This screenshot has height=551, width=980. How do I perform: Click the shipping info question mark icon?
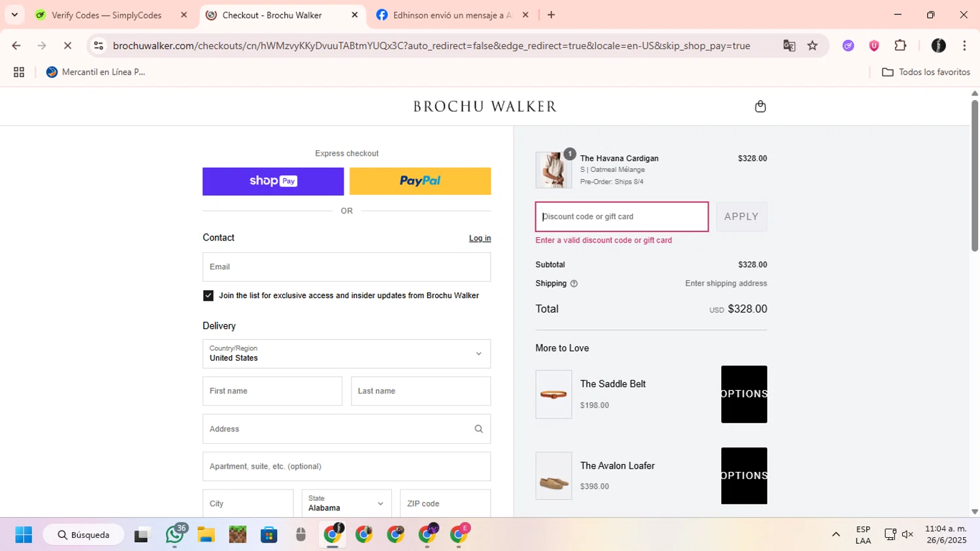coord(574,284)
